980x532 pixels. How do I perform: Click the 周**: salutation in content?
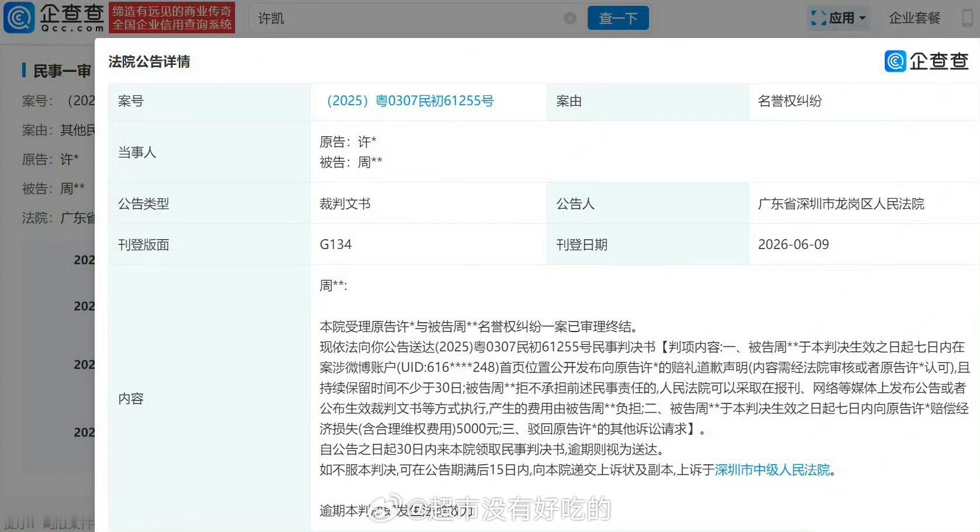[333, 285]
